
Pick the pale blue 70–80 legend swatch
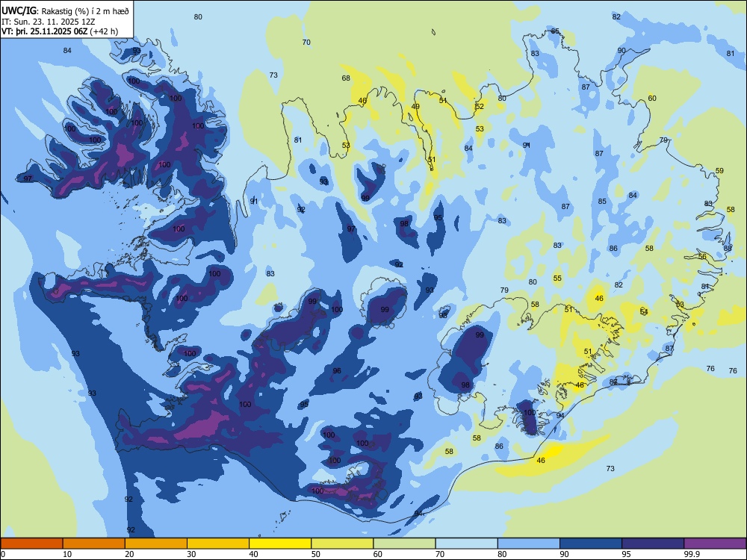tap(466, 544)
